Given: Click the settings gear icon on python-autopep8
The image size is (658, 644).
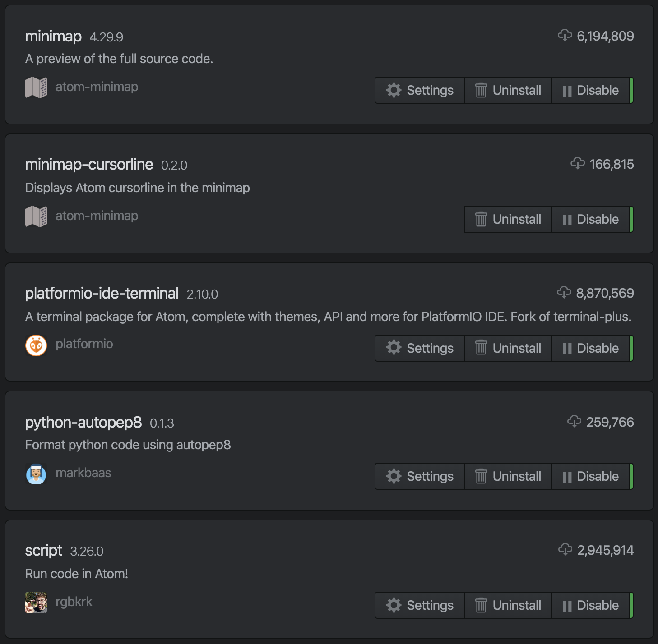Looking at the screenshot, I should (x=394, y=476).
